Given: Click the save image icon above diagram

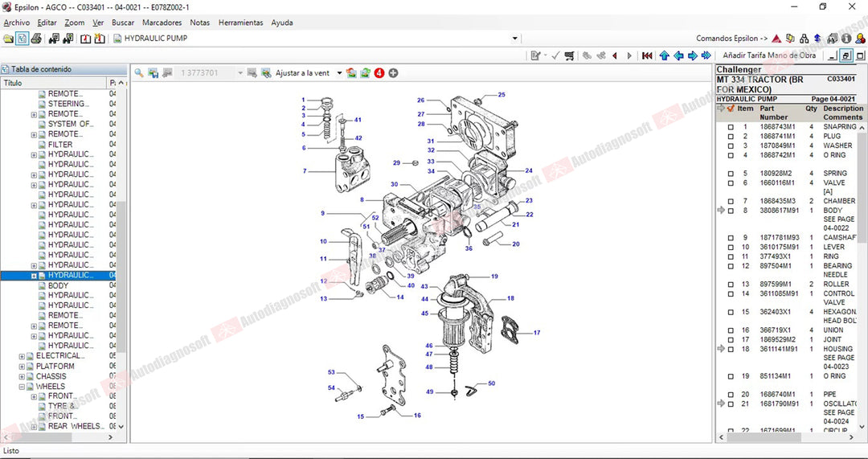Looking at the screenshot, I should click(153, 73).
